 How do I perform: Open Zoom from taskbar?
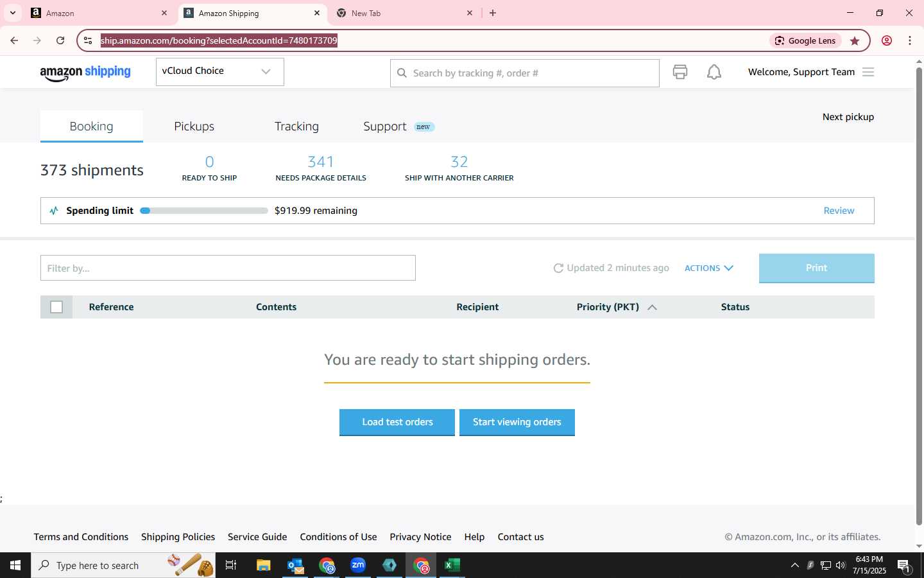(x=358, y=565)
